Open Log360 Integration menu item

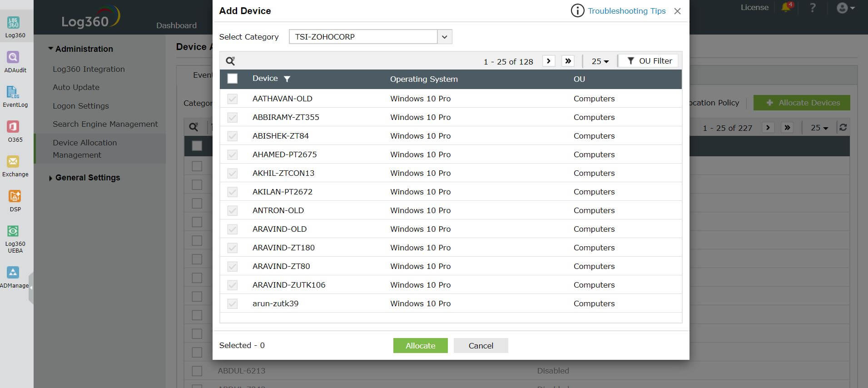(x=89, y=69)
